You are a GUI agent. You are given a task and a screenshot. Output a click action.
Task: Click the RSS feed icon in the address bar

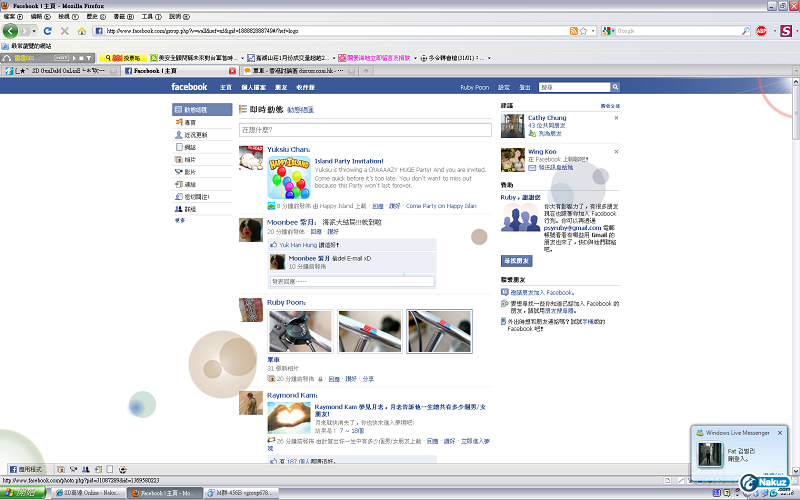574,31
